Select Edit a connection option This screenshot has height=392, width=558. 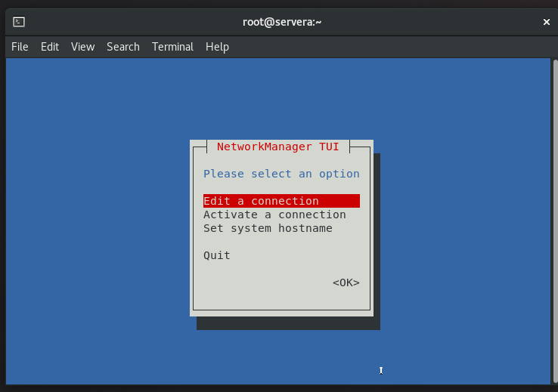click(x=281, y=201)
